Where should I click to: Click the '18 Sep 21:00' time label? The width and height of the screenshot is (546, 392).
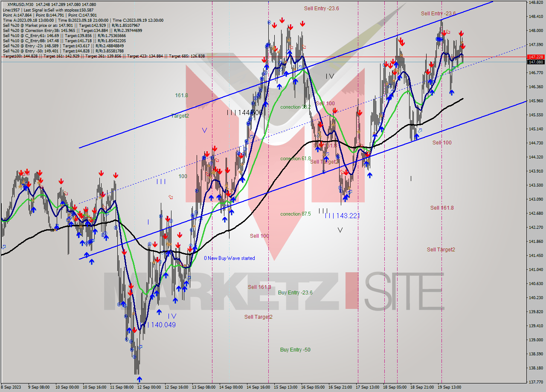(422, 387)
